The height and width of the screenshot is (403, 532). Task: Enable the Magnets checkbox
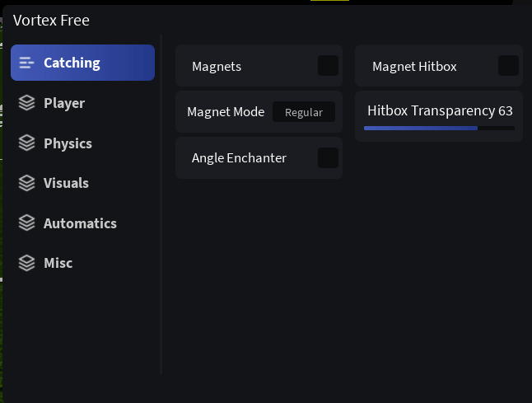point(328,66)
